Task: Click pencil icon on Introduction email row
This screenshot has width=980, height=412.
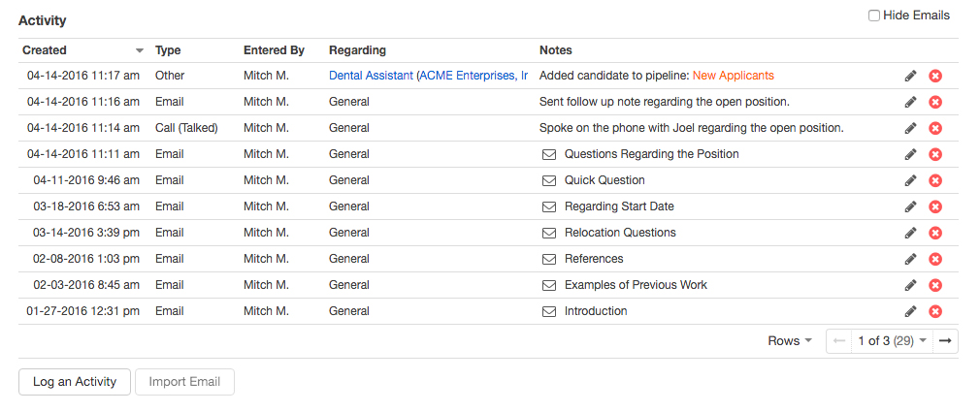Action: click(x=911, y=311)
